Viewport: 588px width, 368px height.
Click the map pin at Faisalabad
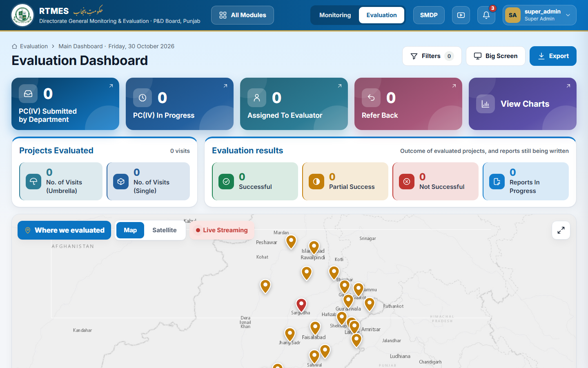[x=315, y=328]
